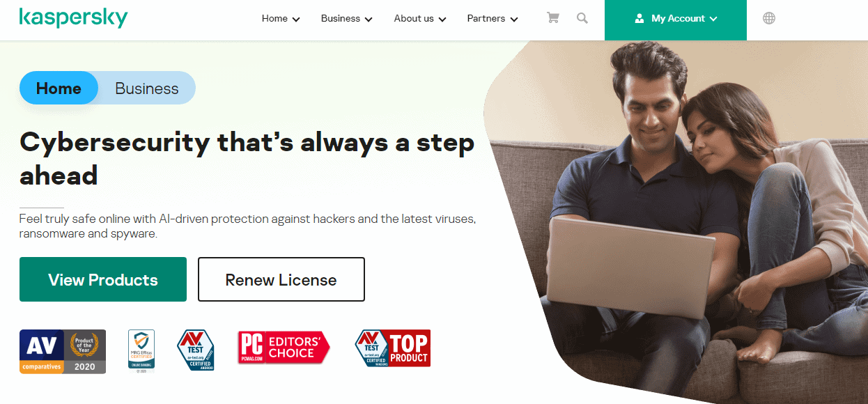Viewport: 868px width, 404px height.
Task: Open the shopping cart icon
Action: (553, 18)
